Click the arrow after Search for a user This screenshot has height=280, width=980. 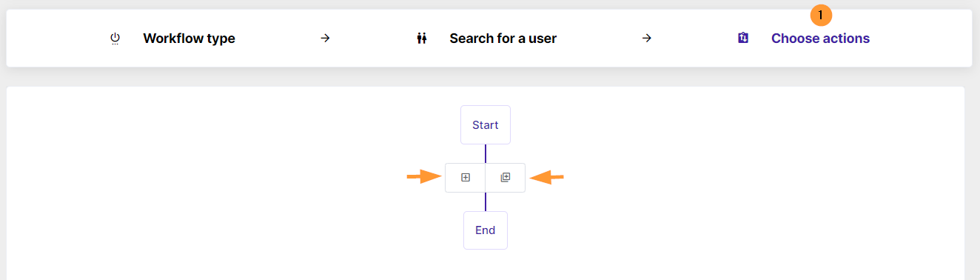click(646, 39)
